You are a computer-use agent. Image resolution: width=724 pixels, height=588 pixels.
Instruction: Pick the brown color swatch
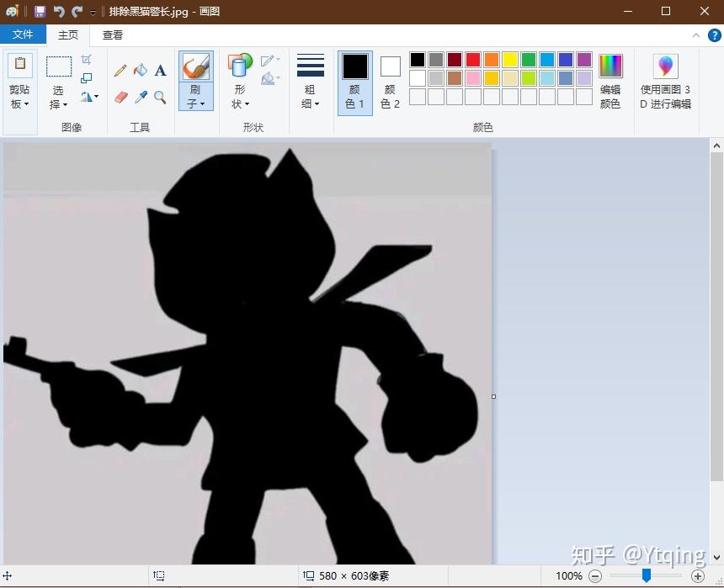coord(455,78)
